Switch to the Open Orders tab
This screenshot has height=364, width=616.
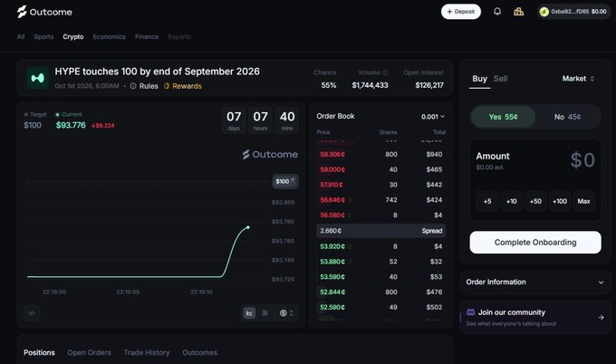[x=89, y=352]
